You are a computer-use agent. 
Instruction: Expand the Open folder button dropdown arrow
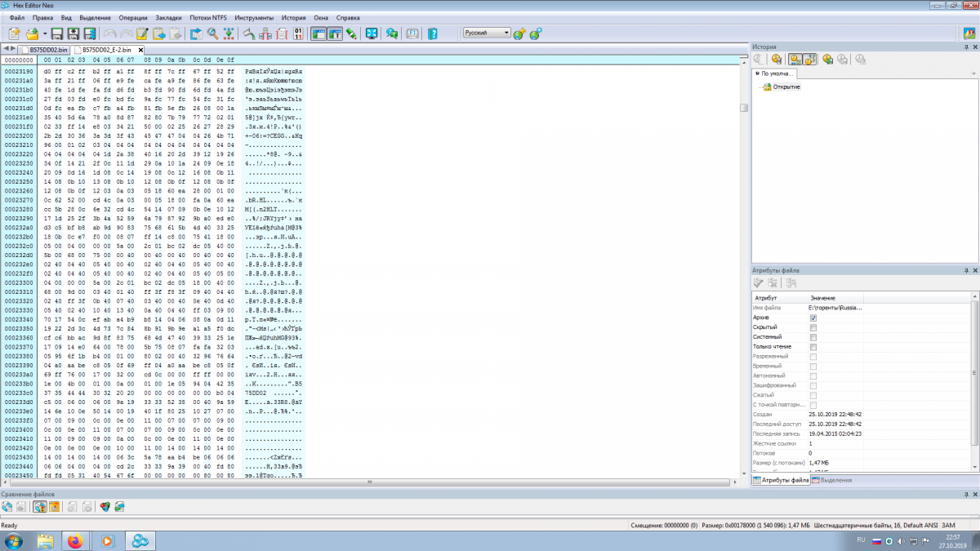pyautogui.click(x=44, y=33)
